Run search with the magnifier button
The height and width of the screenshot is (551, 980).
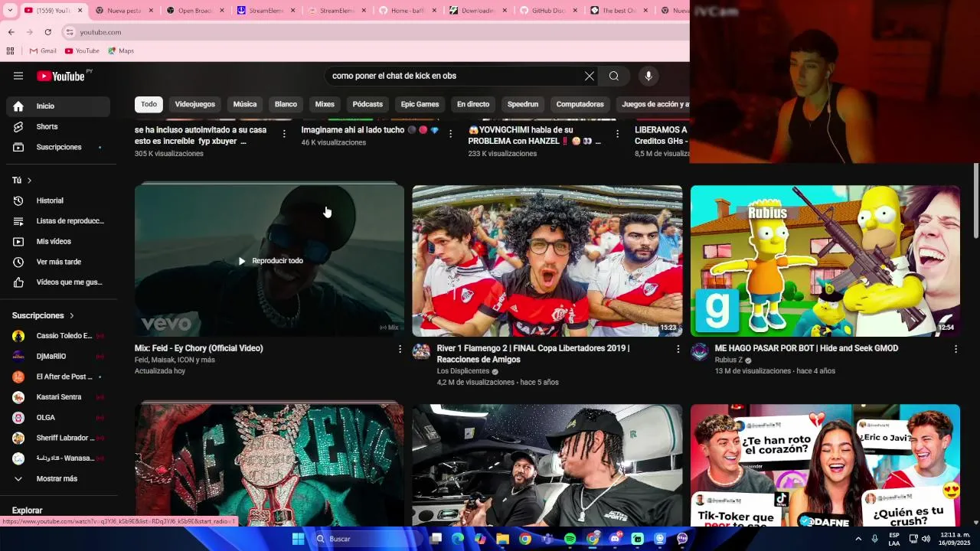click(x=614, y=76)
